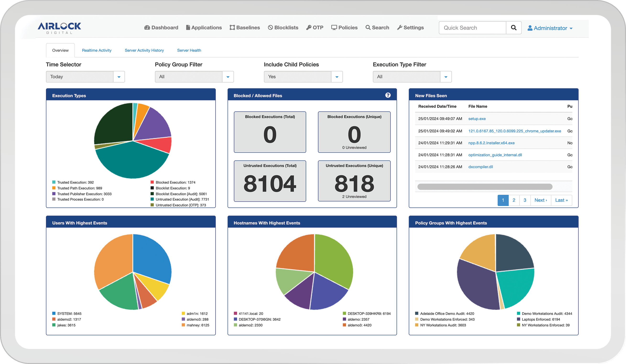The image size is (626, 364).
Task: Change the Time Selector from Today
Action: pos(119,76)
